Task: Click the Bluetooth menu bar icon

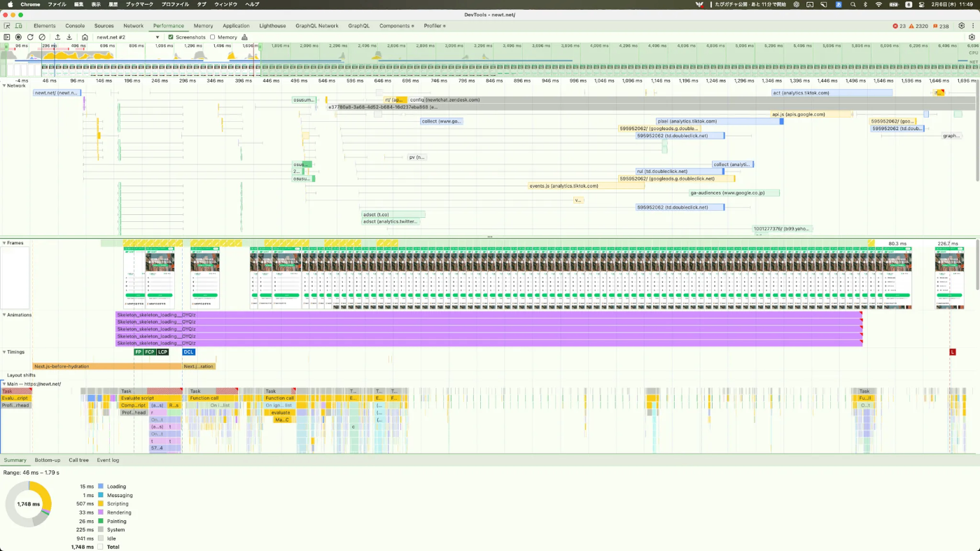Action: (865, 4)
